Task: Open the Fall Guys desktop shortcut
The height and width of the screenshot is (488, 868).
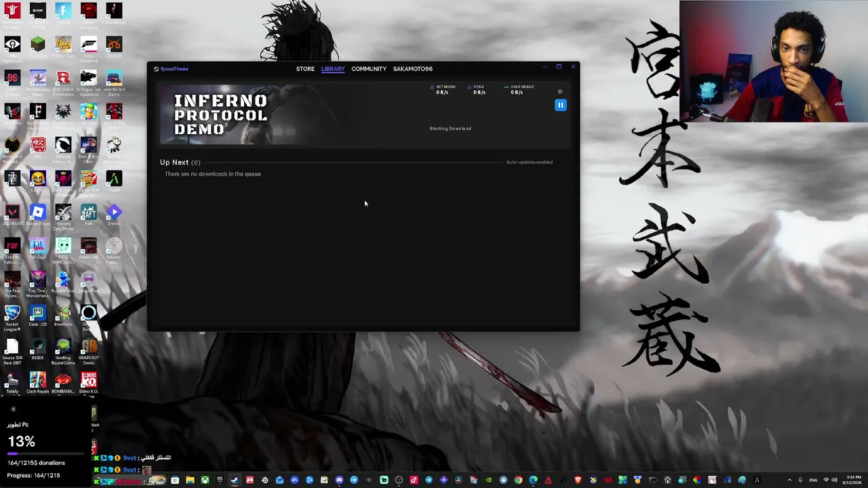Action: (x=38, y=249)
